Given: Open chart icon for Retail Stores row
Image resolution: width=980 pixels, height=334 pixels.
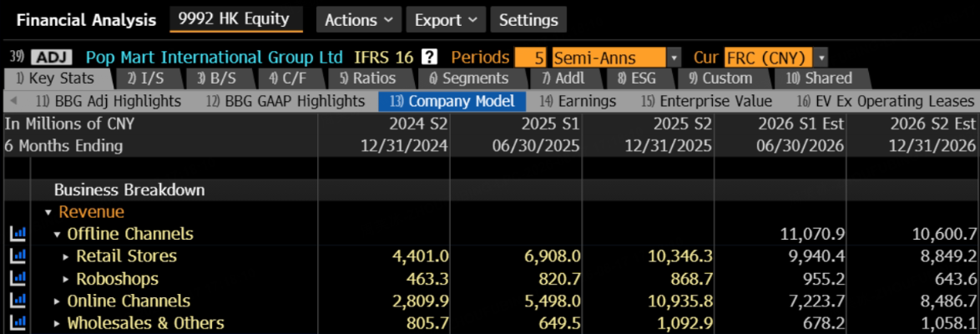Looking at the screenshot, I should click(17, 256).
